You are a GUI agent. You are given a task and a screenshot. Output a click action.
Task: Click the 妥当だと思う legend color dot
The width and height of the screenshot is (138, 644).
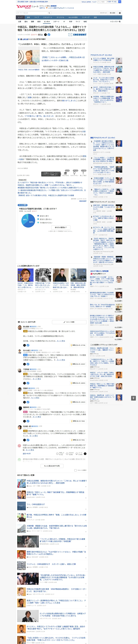point(38,216)
